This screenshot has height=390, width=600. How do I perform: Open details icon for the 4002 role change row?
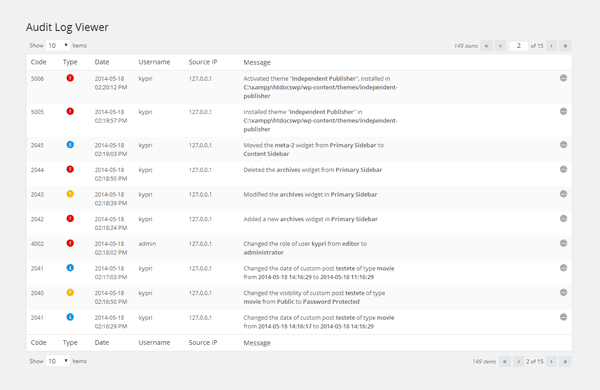click(563, 243)
